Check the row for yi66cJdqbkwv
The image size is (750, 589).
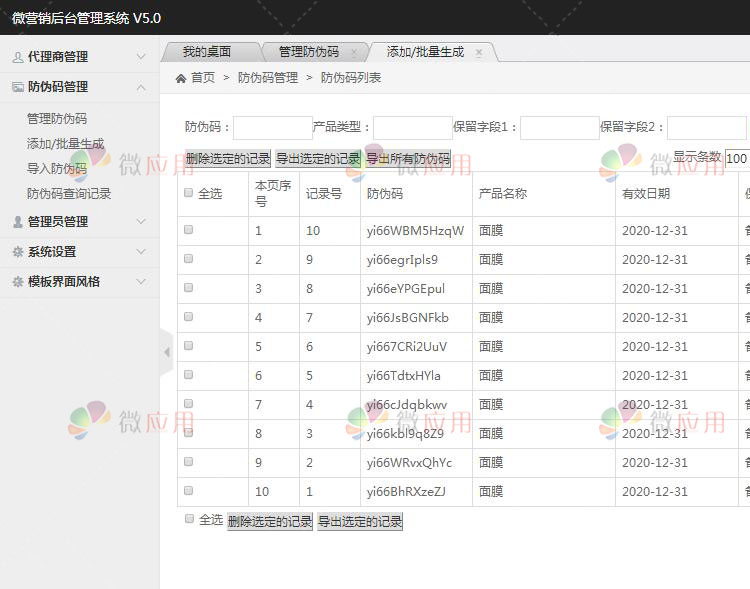[x=188, y=403]
